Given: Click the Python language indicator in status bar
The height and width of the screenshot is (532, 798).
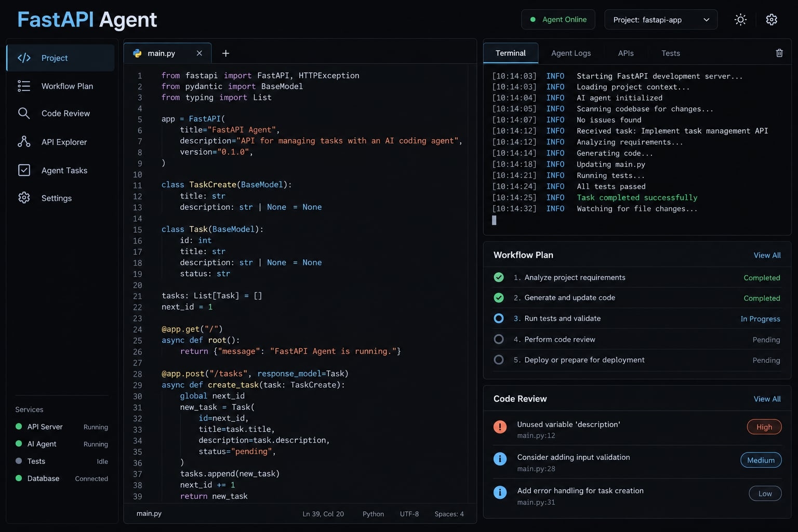Looking at the screenshot, I should pos(374,514).
